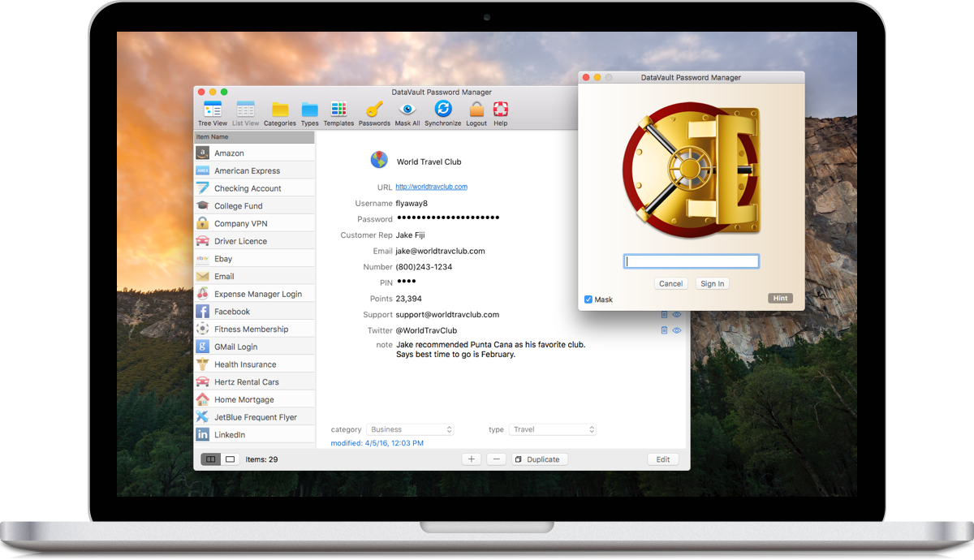This screenshot has height=560, width=974.
Task: Click the World Travel Club globe icon
Action: (x=379, y=160)
